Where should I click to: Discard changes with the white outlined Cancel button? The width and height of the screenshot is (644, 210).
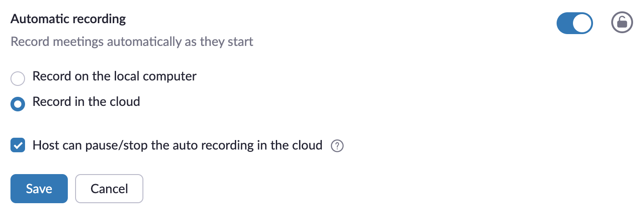(109, 189)
